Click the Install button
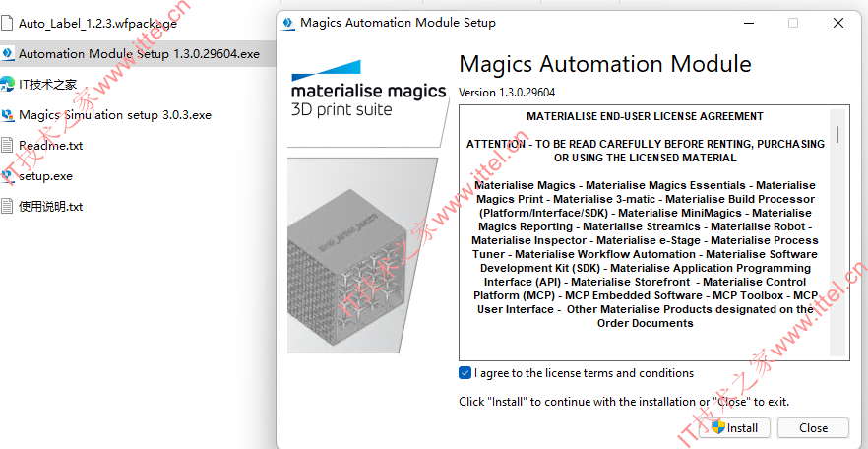Image resolution: width=868 pixels, height=449 pixels. click(x=735, y=428)
